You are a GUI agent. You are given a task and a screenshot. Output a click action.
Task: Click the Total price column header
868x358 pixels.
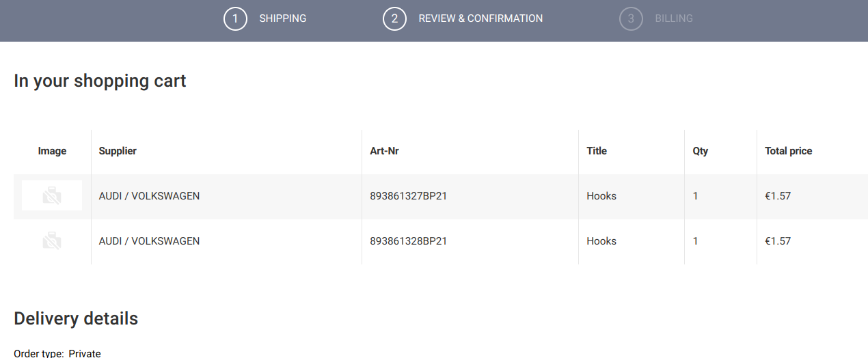pos(788,151)
